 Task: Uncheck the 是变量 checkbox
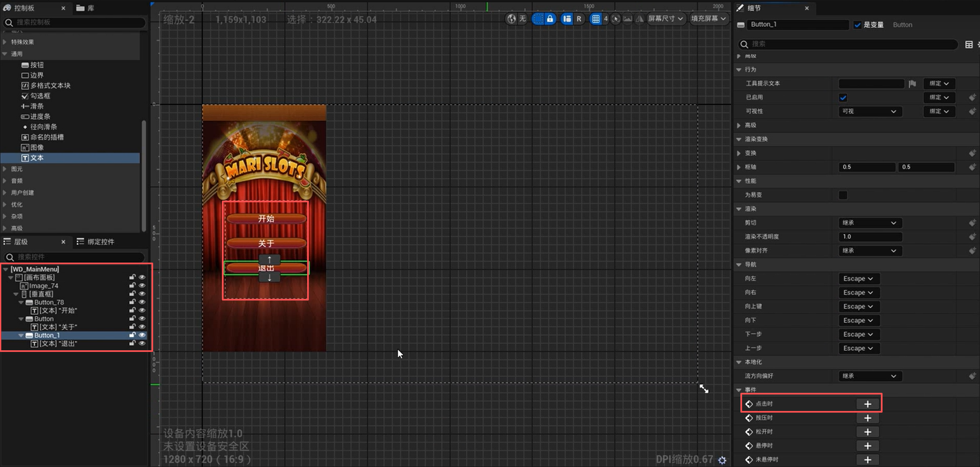pos(857,25)
